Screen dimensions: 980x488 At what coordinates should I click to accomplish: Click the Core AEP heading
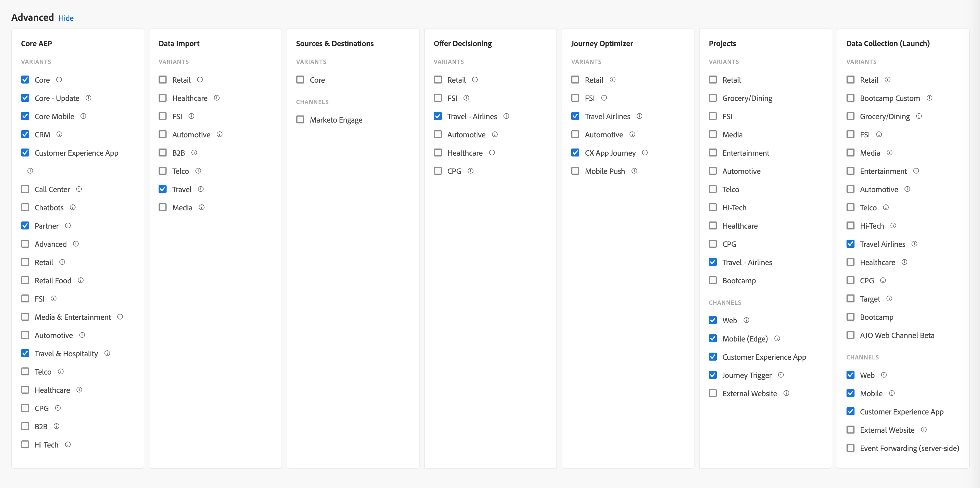(x=37, y=43)
